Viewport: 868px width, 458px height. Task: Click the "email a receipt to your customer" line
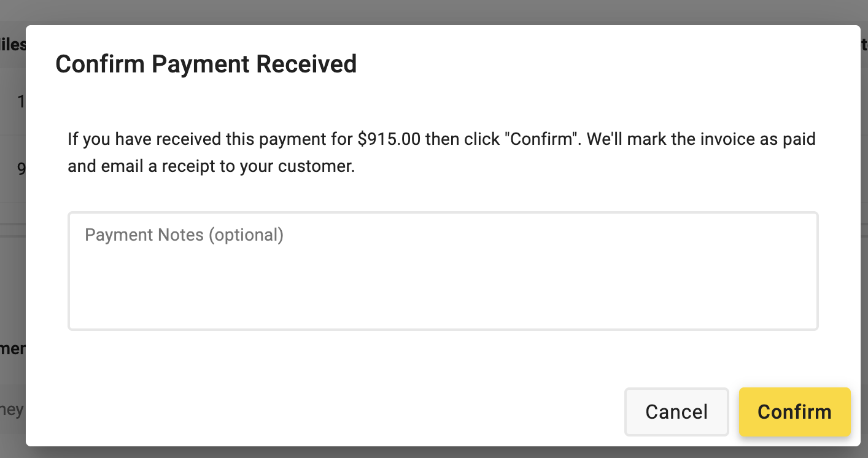click(x=211, y=166)
